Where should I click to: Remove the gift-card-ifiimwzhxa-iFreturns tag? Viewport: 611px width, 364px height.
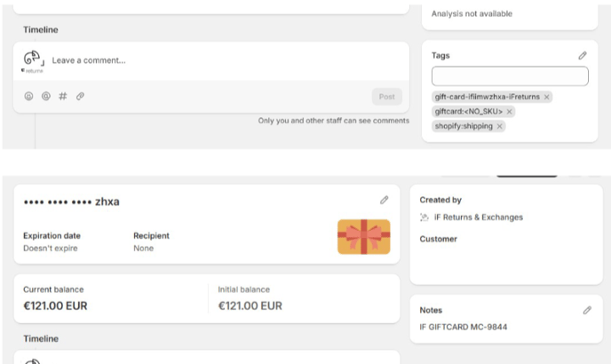pos(547,97)
